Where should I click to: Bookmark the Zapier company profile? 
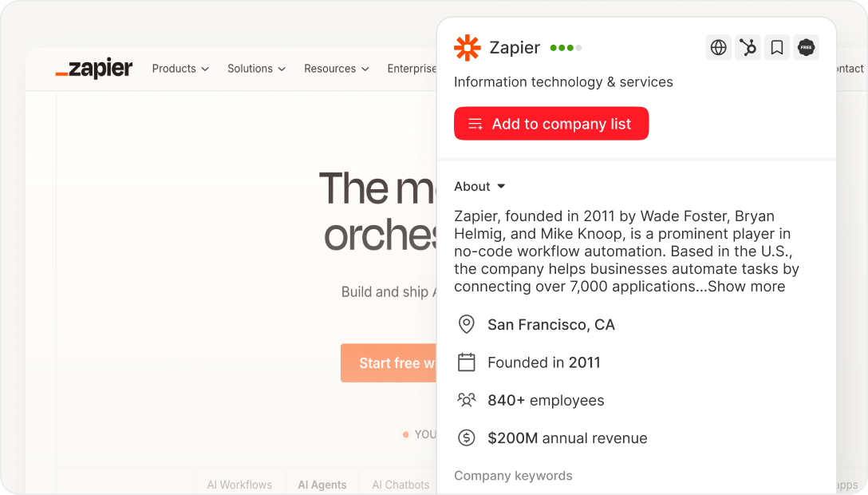click(x=776, y=47)
